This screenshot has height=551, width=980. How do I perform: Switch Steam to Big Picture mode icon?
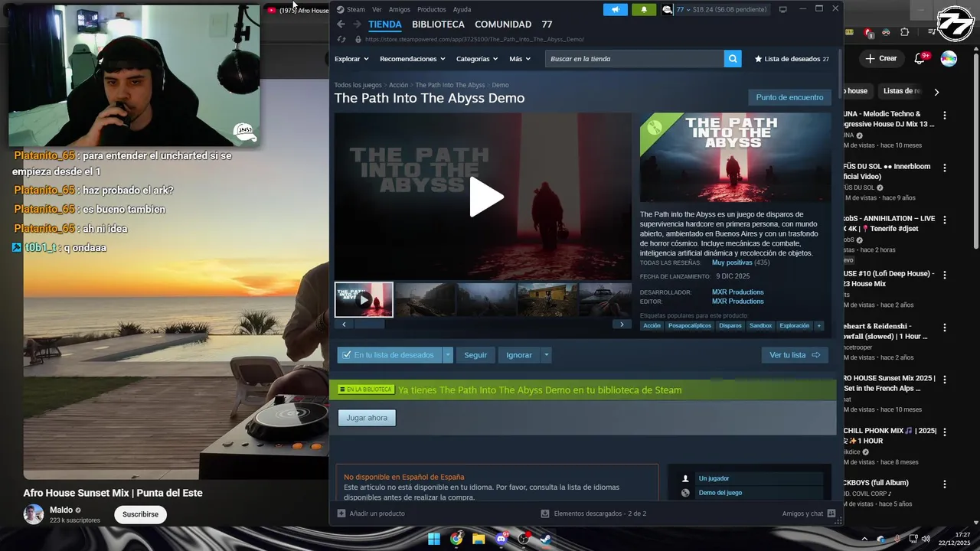coord(782,9)
